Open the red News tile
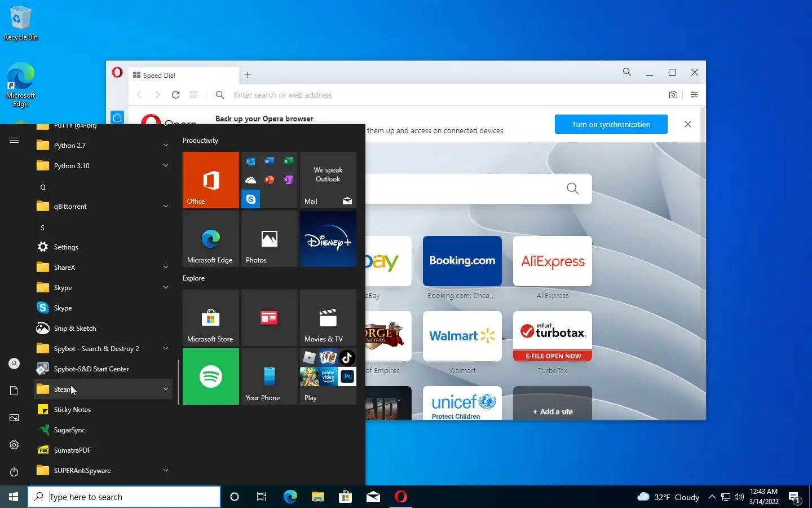The width and height of the screenshot is (812, 508). coord(270,318)
